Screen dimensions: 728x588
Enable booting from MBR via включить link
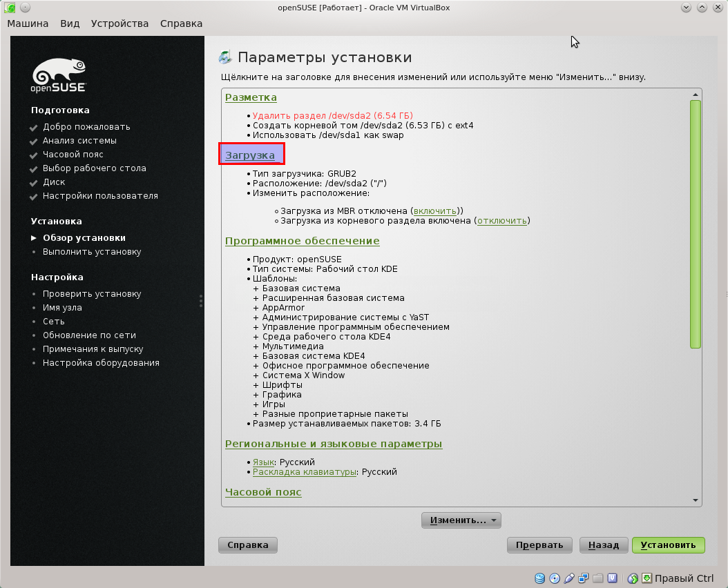tap(434, 210)
